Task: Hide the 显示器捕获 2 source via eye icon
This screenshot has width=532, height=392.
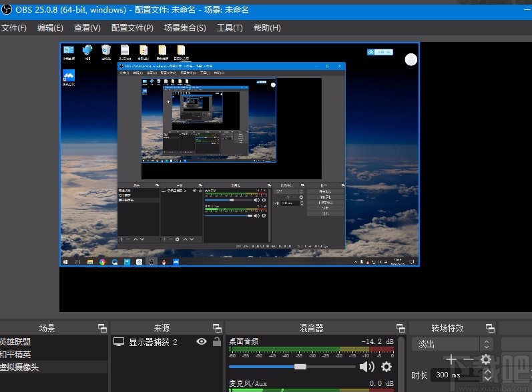Action: (x=202, y=341)
